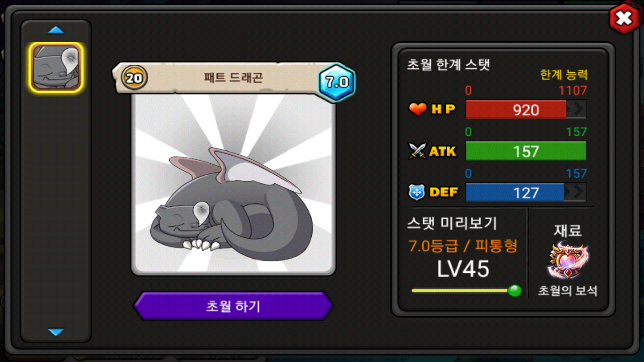Click the sleeping dragon portrait card
This screenshot has height=362, width=644.
(233, 184)
